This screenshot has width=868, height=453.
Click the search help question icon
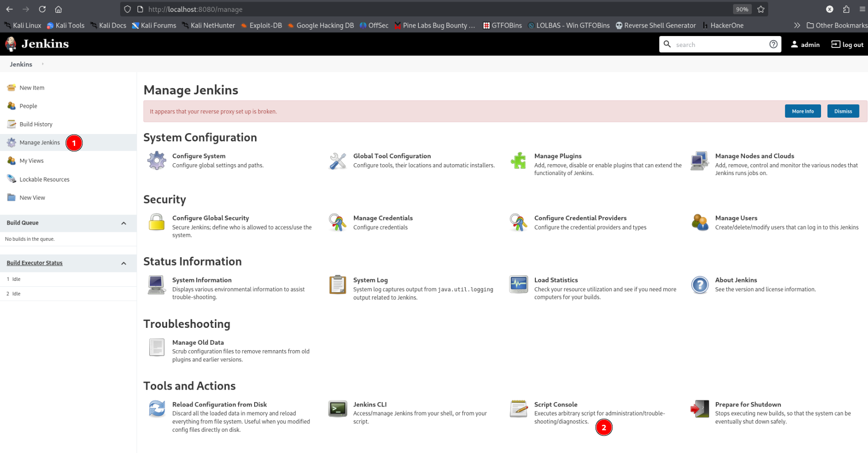[x=774, y=44]
